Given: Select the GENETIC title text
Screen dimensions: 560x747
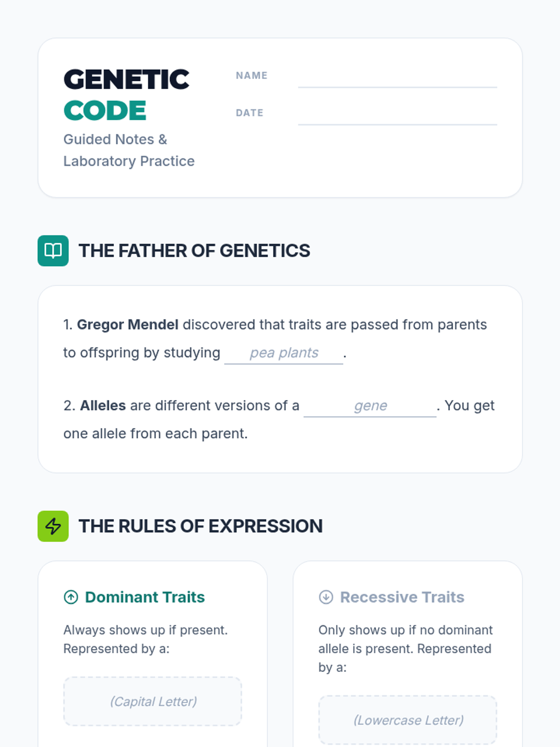Looking at the screenshot, I should pyautogui.click(x=126, y=79).
